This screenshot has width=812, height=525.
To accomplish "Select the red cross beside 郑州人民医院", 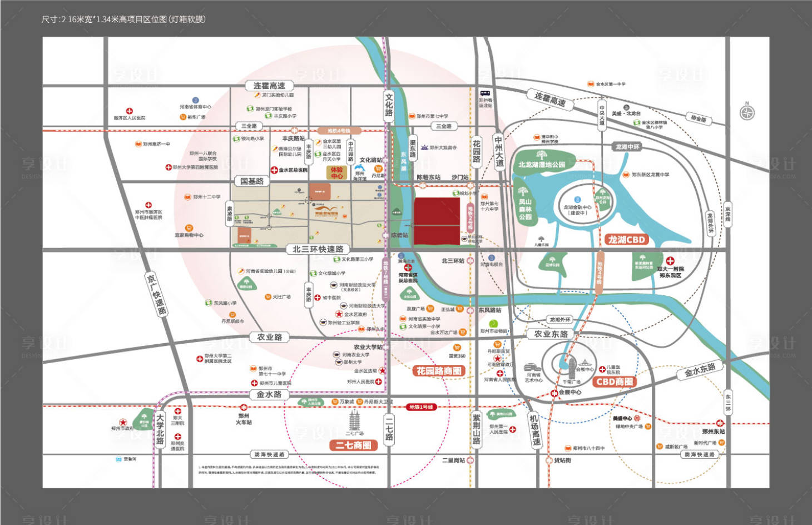I will pyautogui.click(x=378, y=382).
